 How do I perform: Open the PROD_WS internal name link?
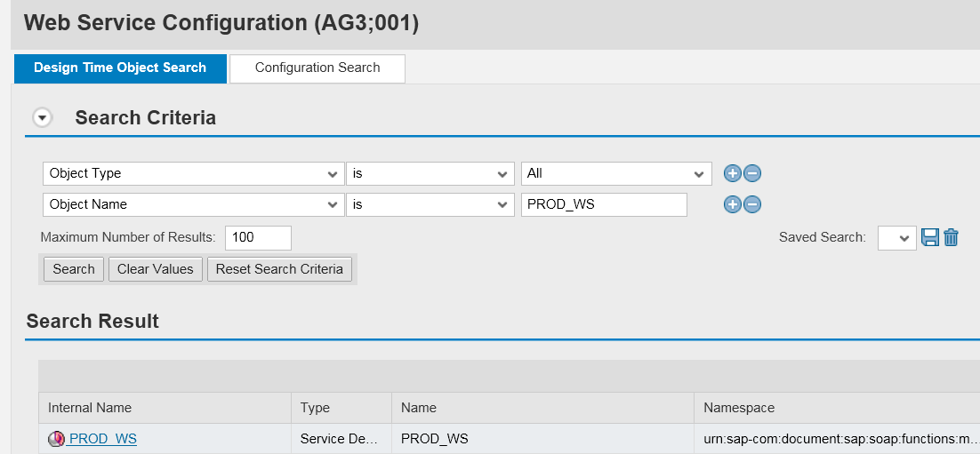point(102,439)
